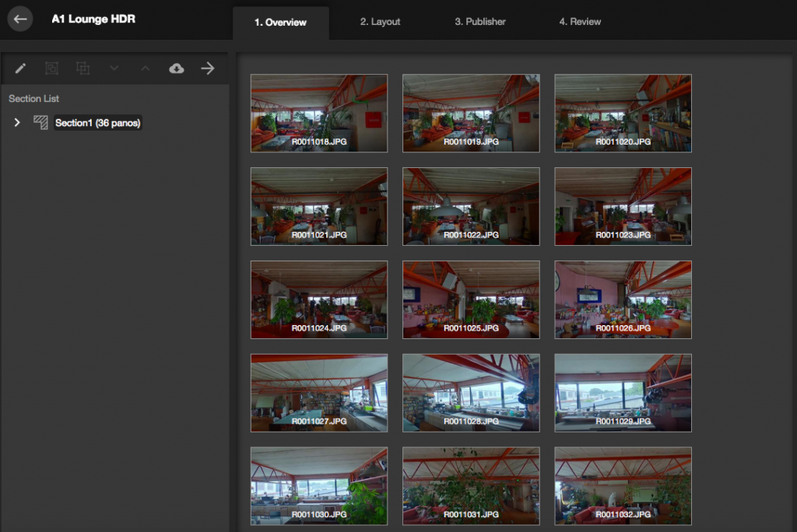Click the Section1 floor plan icon

(40, 123)
